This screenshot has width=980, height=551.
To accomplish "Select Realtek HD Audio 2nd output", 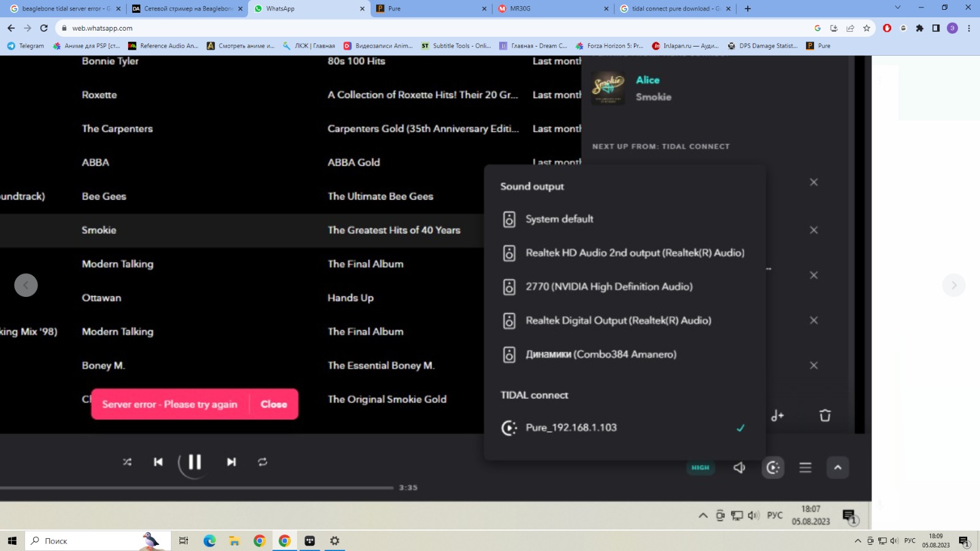I will point(625,253).
